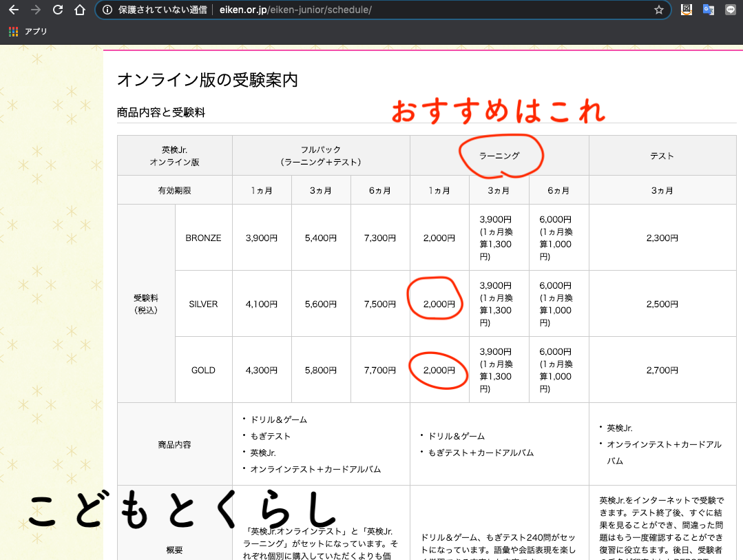
Task: Select BRONZE test 2,300円 price
Action: (x=662, y=238)
